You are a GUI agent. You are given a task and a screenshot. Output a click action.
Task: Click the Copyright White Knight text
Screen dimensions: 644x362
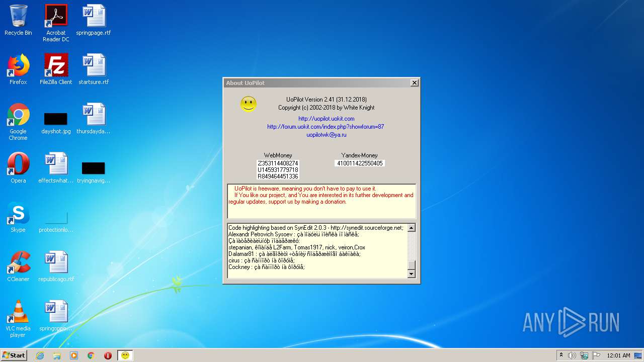(326, 108)
